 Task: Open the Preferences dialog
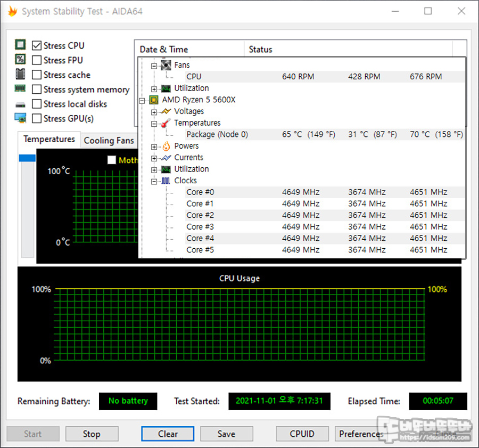[361, 434]
